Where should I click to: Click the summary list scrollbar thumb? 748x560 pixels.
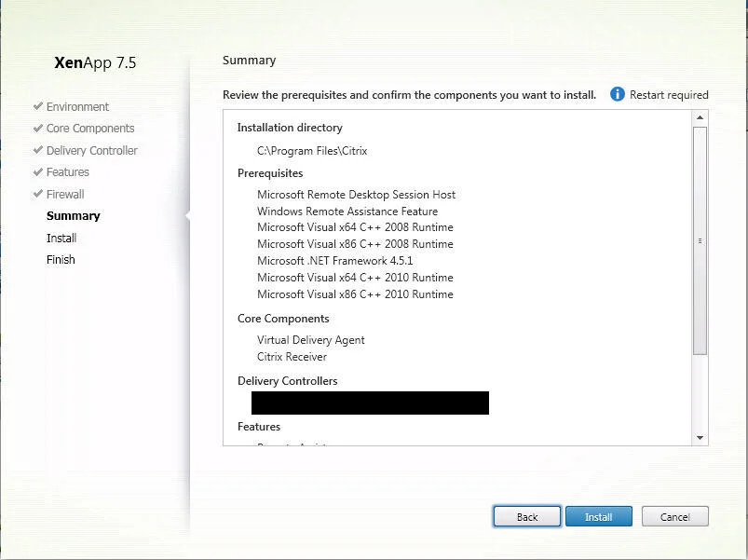(x=700, y=241)
